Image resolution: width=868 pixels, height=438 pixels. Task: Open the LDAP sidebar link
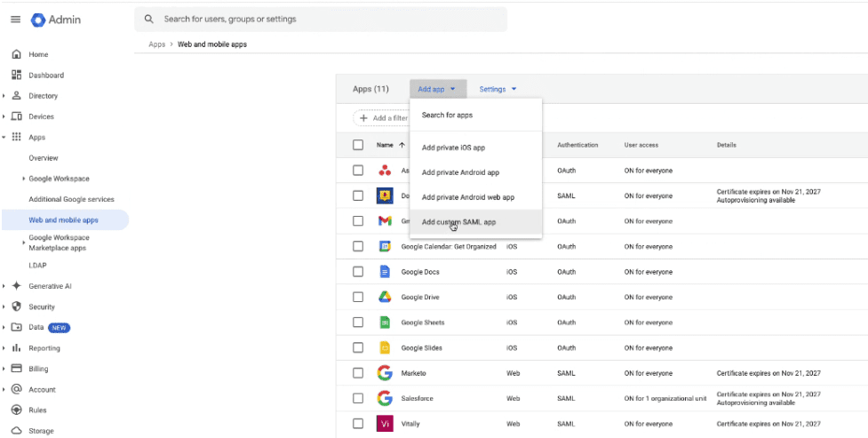(37, 266)
